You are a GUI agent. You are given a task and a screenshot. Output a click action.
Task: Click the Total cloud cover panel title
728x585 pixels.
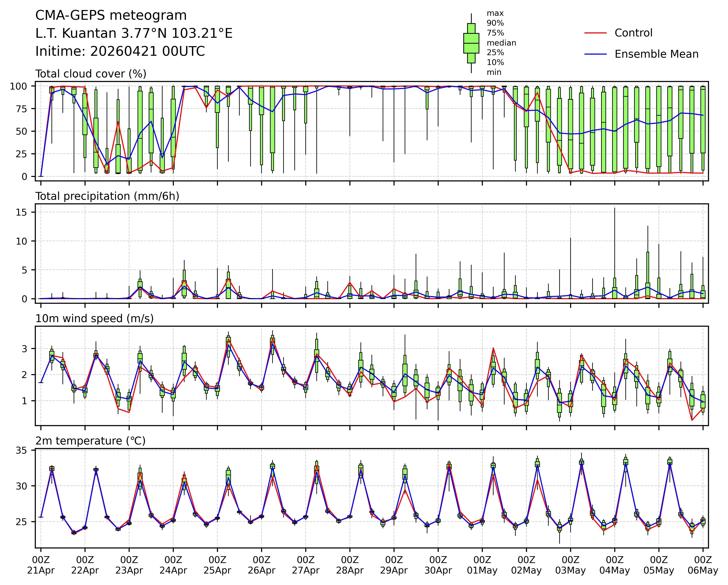click(91, 74)
